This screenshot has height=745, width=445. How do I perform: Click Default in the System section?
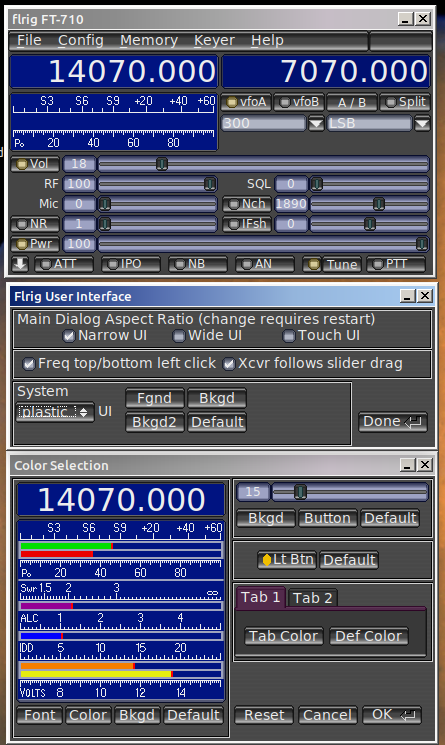pos(217,422)
